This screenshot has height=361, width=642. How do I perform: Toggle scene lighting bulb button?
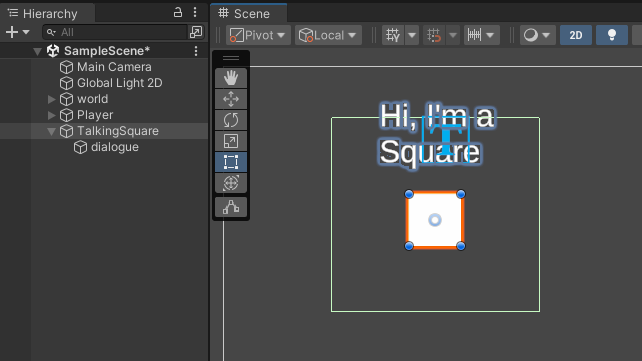(612, 35)
